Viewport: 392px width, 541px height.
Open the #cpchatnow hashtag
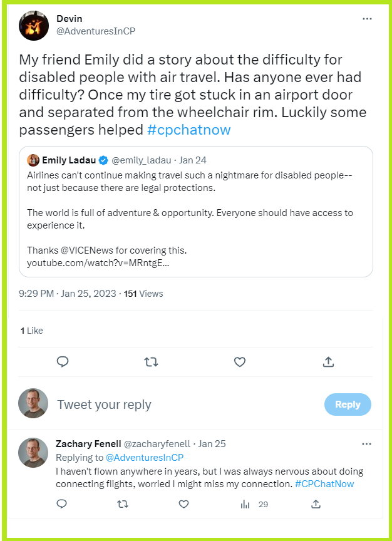(187, 130)
